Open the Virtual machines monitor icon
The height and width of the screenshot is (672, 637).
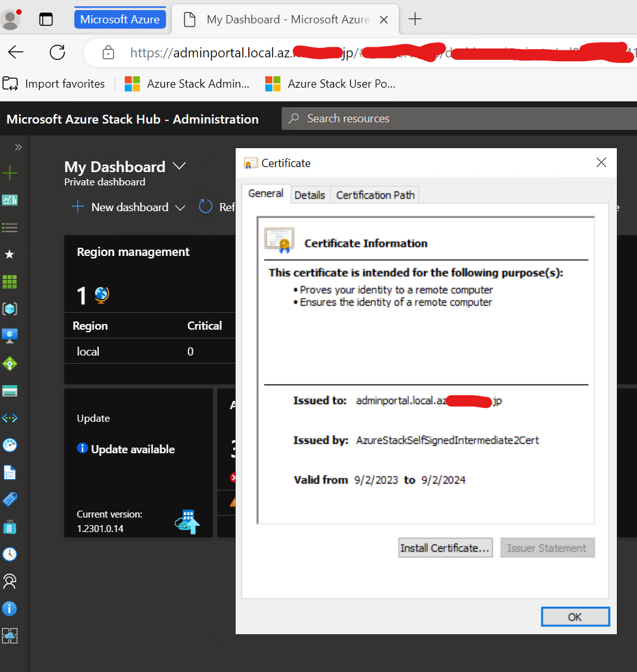tap(10, 336)
